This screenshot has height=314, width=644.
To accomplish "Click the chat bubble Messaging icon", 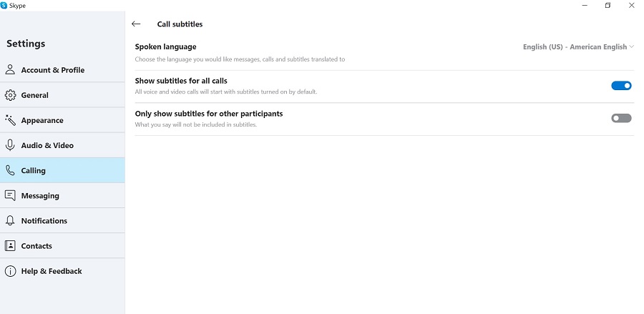I will [x=10, y=195].
